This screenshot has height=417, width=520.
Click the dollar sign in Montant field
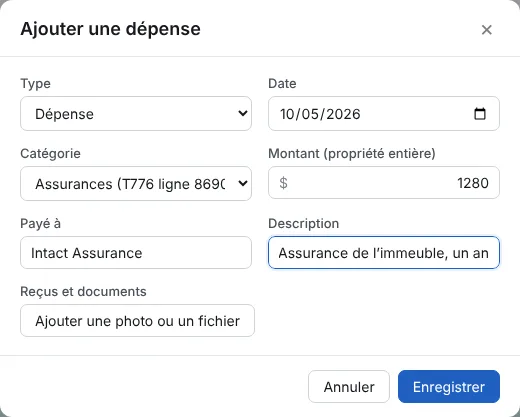[283, 183]
